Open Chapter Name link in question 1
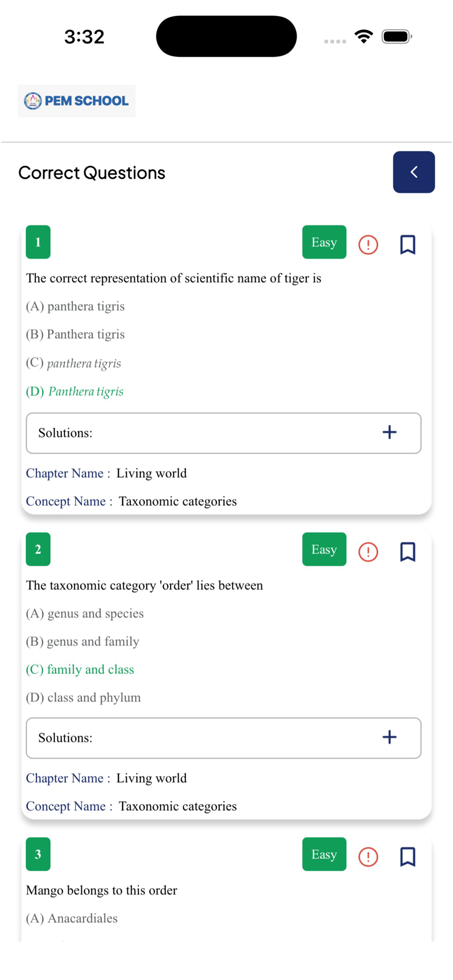 pyautogui.click(x=65, y=473)
